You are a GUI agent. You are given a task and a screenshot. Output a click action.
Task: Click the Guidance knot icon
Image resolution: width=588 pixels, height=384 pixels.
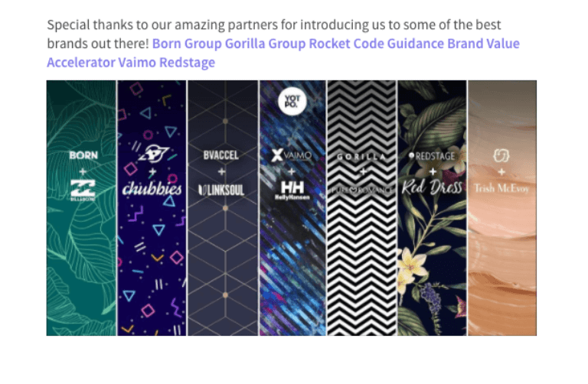click(x=501, y=155)
